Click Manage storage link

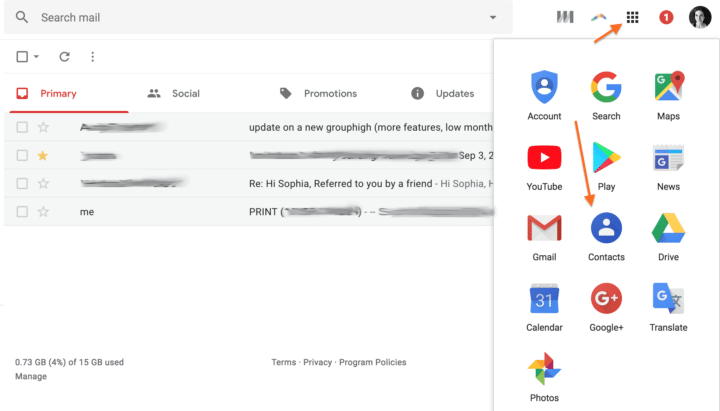[x=31, y=377]
